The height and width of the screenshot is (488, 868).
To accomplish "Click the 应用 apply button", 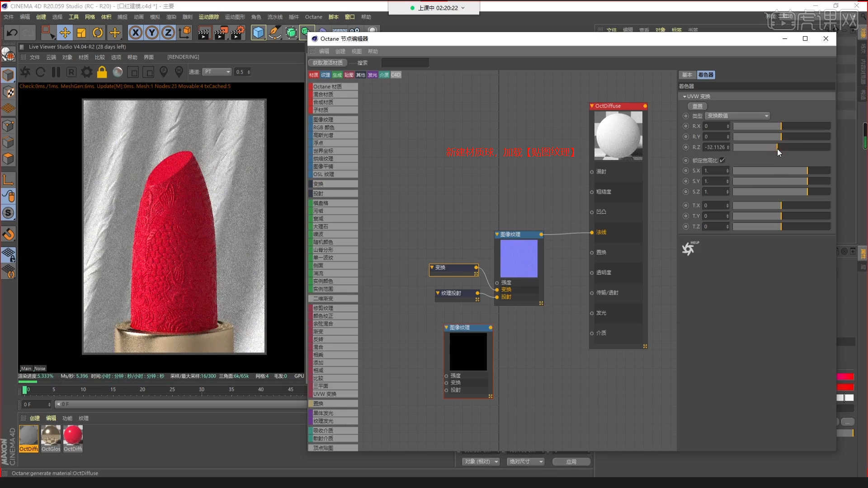I will click(x=571, y=462).
